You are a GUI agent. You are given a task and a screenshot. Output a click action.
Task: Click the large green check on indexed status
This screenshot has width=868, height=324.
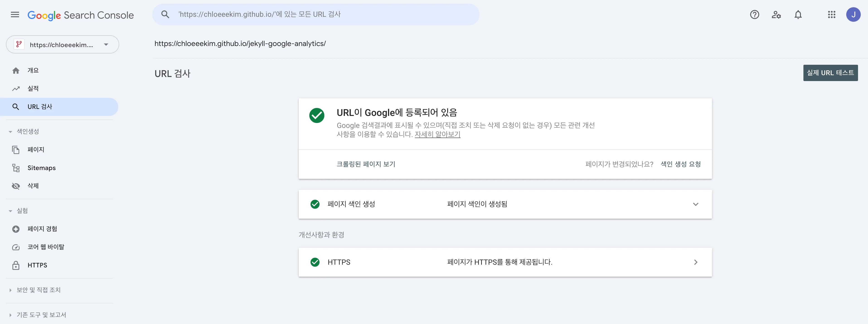tap(316, 115)
